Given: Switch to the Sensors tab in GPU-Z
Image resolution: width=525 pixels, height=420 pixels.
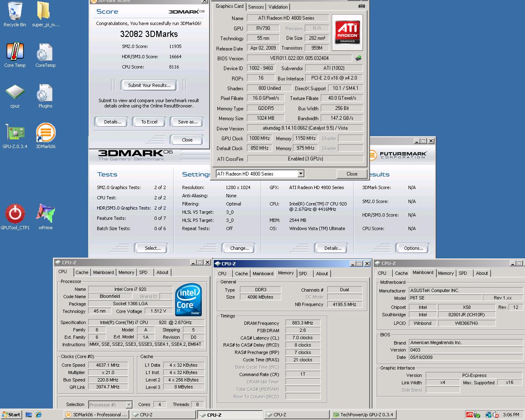Looking at the screenshot, I should point(256,7).
